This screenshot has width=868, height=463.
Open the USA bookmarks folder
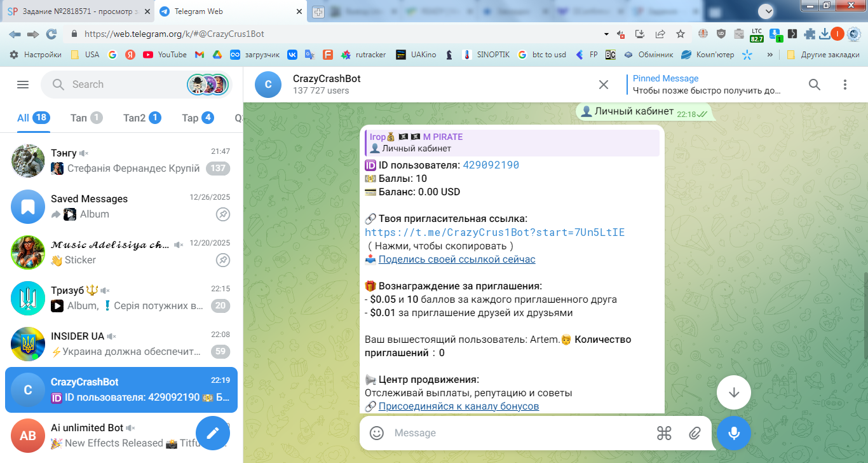pyautogui.click(x=85, y=55)
